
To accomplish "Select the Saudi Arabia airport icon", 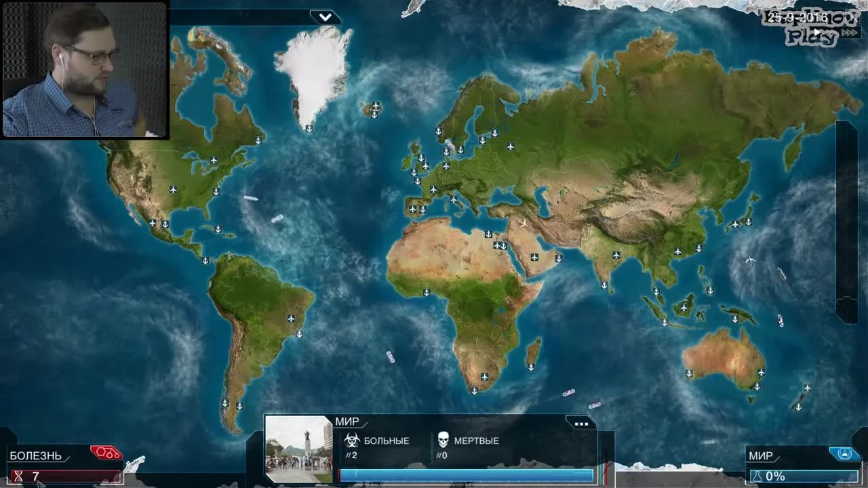I will [x=534, y=257].
